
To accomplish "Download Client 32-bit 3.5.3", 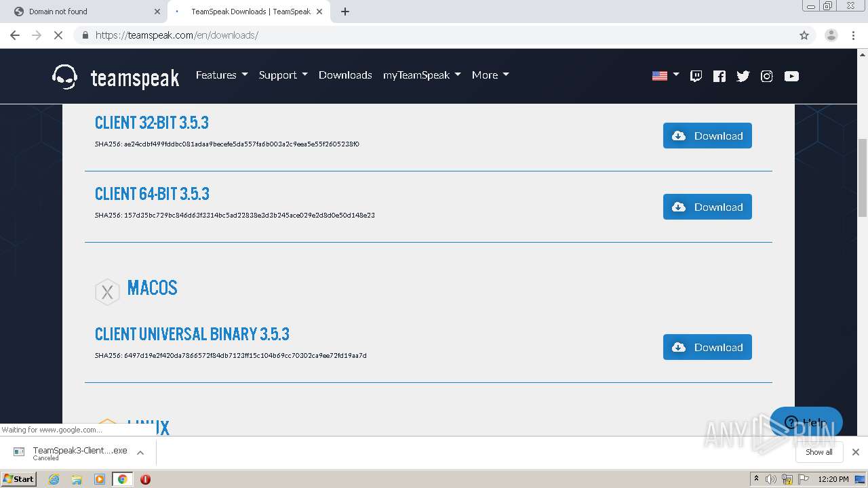I will pos(707,136).
